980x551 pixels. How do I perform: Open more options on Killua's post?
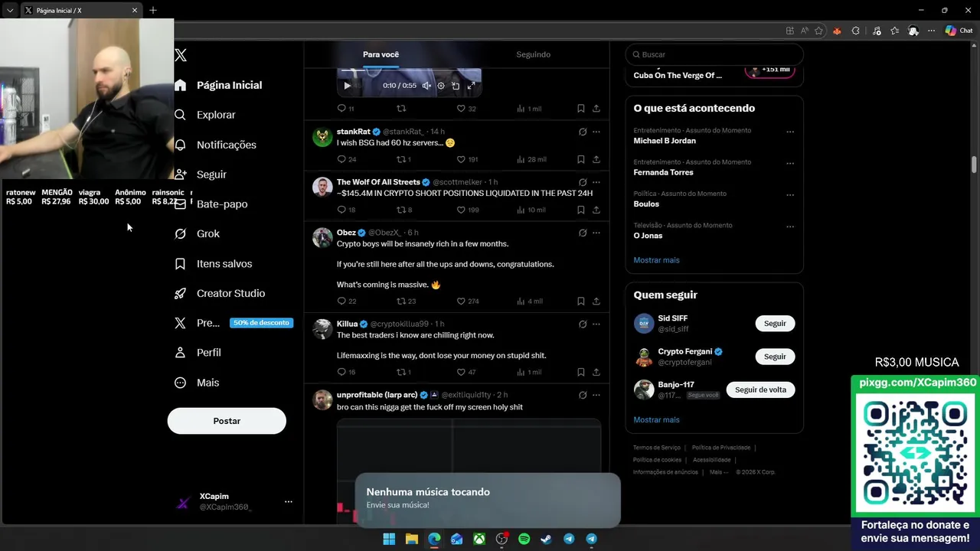(x=596, y=324)
